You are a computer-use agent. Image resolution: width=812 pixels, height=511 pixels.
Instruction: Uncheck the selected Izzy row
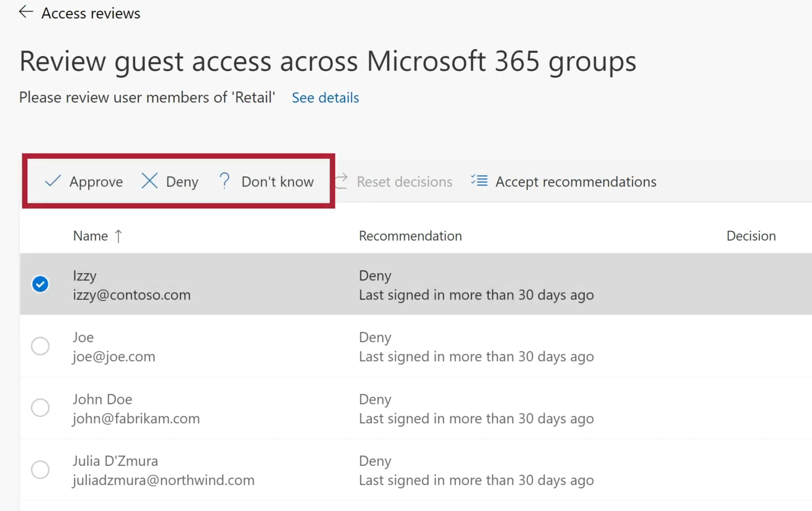[40, 284]
